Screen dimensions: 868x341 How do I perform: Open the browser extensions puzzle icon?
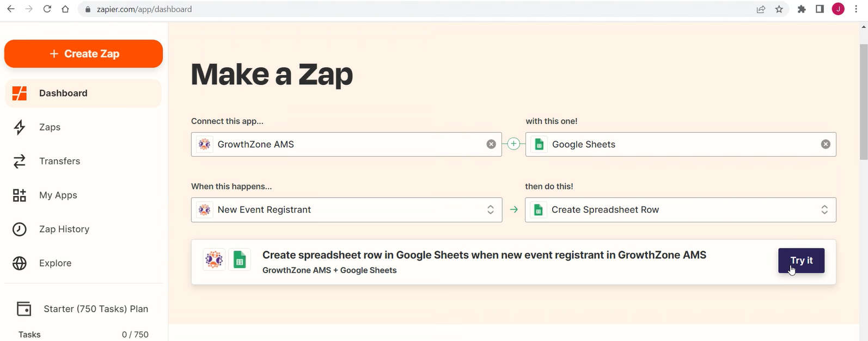click(802, 9)
